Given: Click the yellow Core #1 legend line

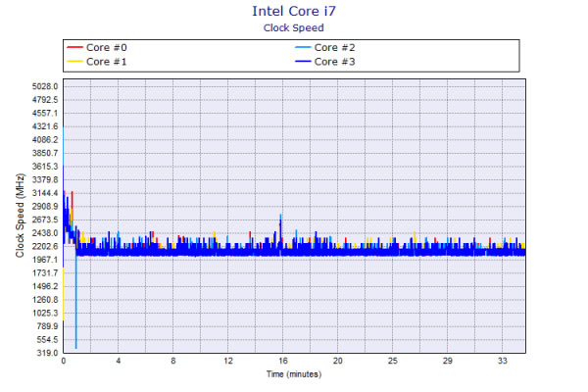Looking at the screenshot, I should (x=74, y=61).
